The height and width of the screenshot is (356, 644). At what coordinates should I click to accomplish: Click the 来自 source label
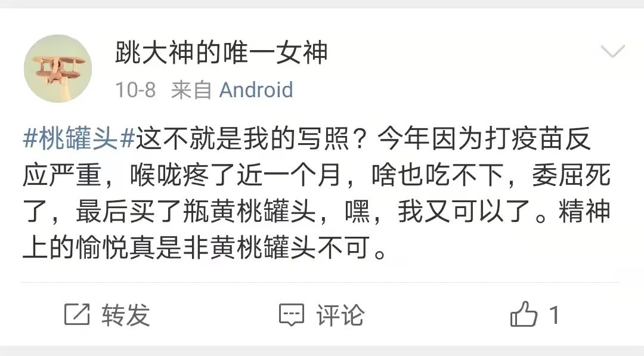click(x=191, y=90)
